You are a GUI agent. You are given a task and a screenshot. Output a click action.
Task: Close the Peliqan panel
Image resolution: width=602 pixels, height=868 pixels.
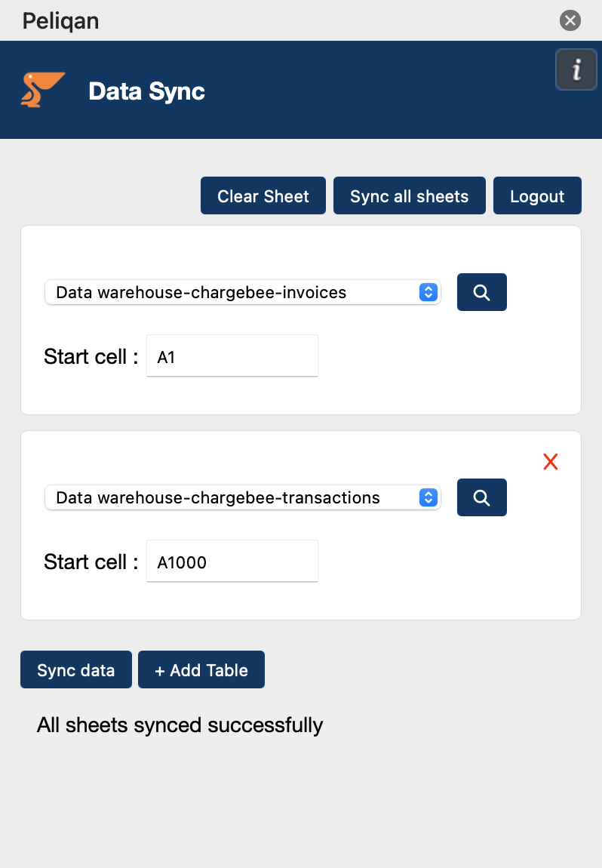(x=570, y=20)
